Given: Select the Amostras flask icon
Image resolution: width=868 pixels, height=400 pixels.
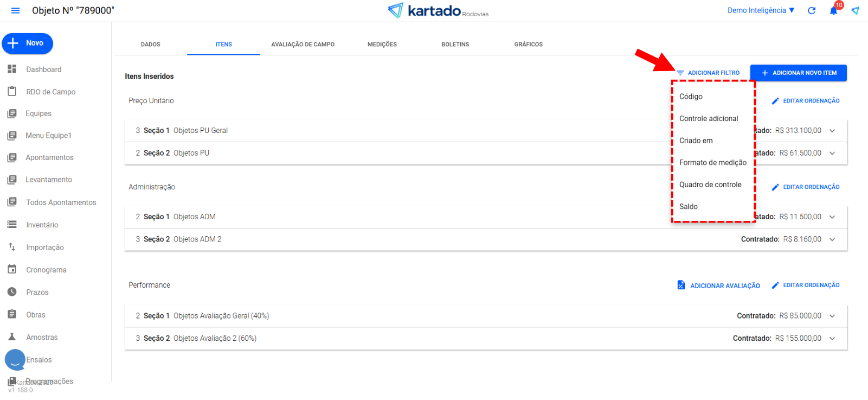Looking at the screenshot, I should pyautogui.click(x=12, y=337).
